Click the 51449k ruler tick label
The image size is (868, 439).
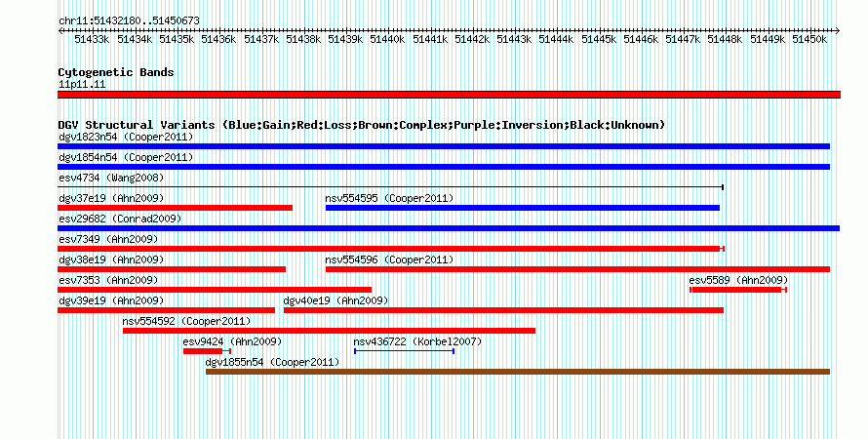click(x=768, y=39)
